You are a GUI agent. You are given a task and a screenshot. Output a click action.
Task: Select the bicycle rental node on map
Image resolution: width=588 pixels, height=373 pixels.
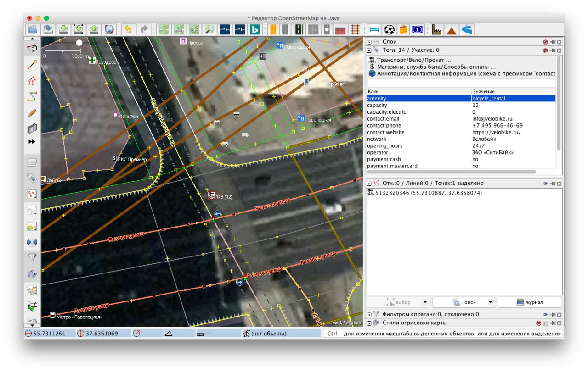pyautogui.click(x=211, y=195)
